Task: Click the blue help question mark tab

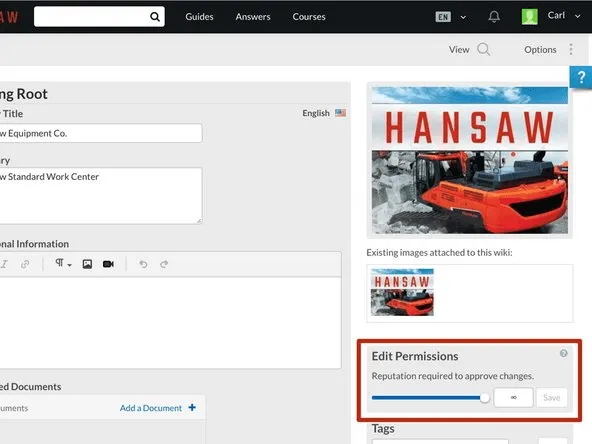Action: pos(581,77)
